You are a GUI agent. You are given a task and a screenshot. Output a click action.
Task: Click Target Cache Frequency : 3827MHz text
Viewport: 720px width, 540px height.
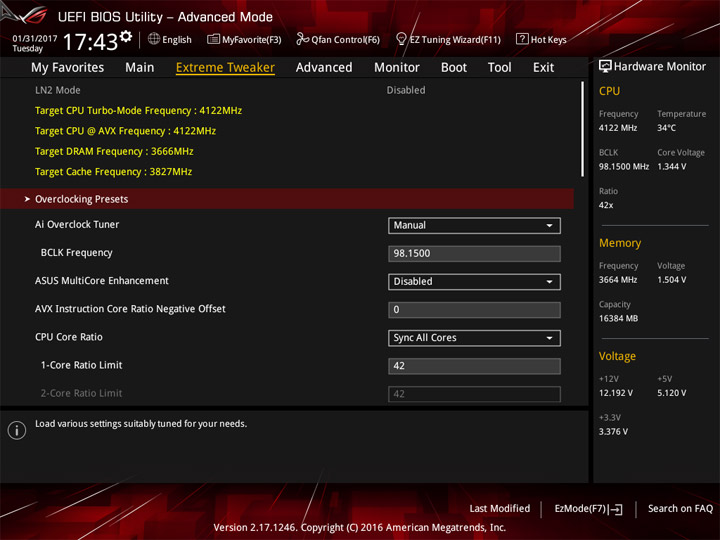(x=113, y=171)
